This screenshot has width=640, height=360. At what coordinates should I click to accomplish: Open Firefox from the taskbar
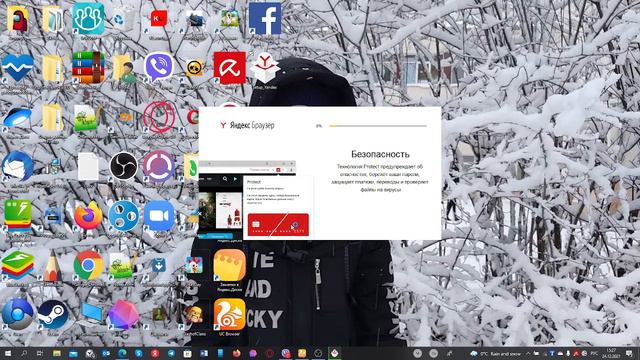(236, 353)
